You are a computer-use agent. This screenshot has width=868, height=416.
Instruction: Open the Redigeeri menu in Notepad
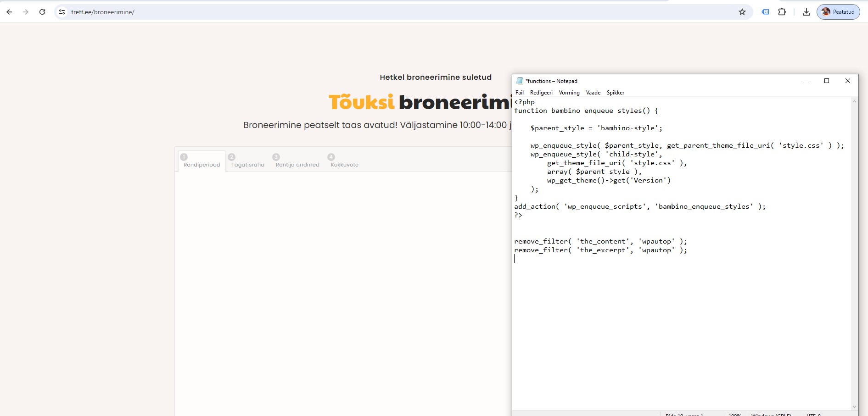click(541, 93)
